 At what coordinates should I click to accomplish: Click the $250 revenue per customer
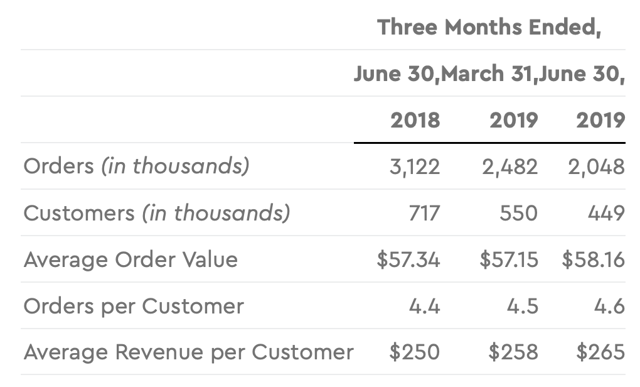click(414, 352)
